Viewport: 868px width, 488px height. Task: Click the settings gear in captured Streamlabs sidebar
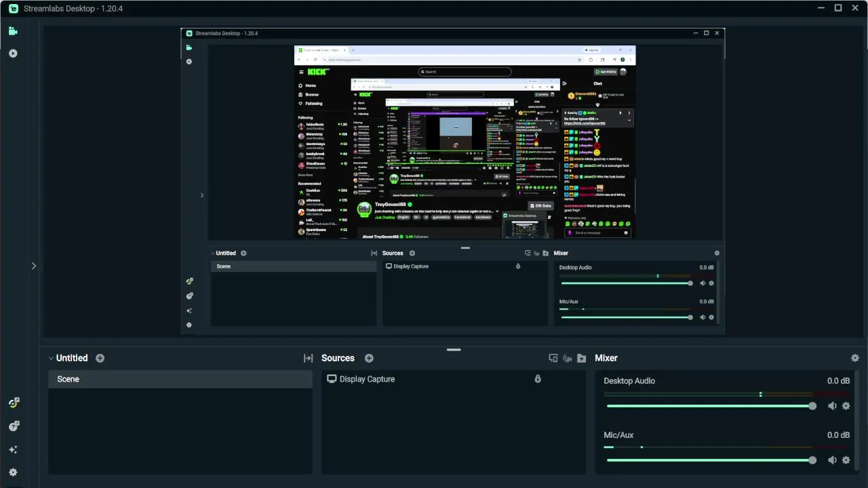pos(189,325)
